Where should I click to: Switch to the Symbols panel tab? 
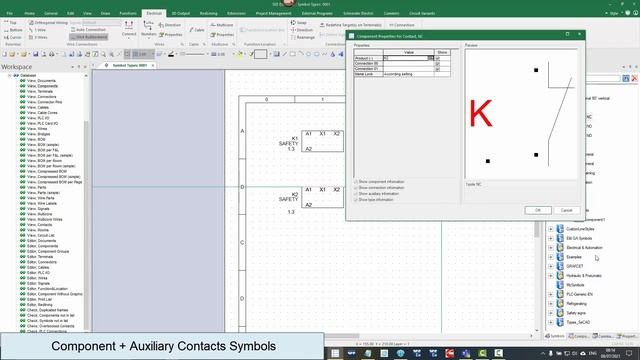pos(555,336)
